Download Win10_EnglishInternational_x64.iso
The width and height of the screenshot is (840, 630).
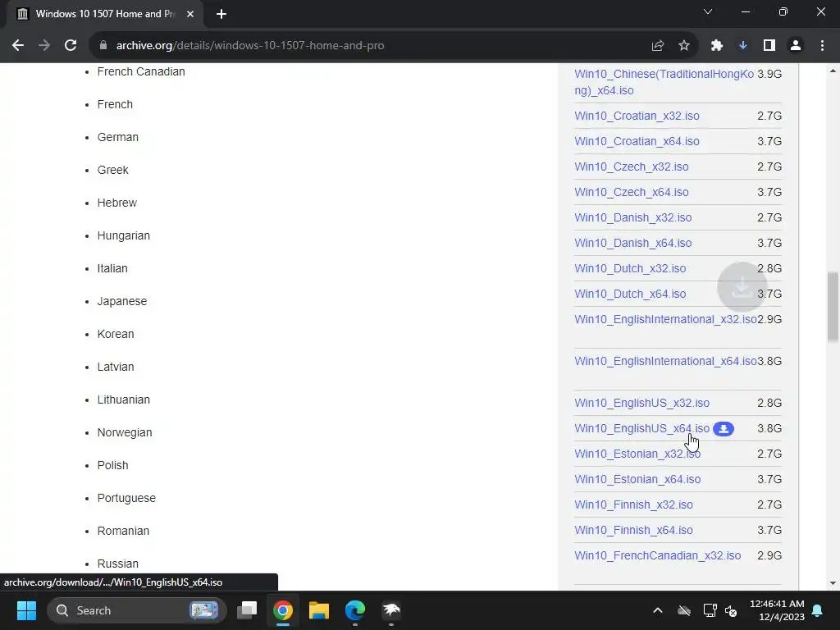point(666,361)
